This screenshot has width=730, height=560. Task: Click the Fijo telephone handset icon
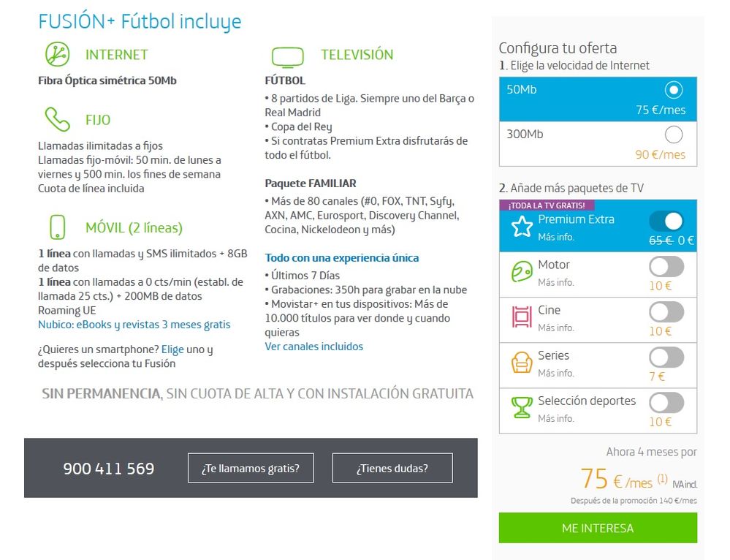(x=57, y=119)
